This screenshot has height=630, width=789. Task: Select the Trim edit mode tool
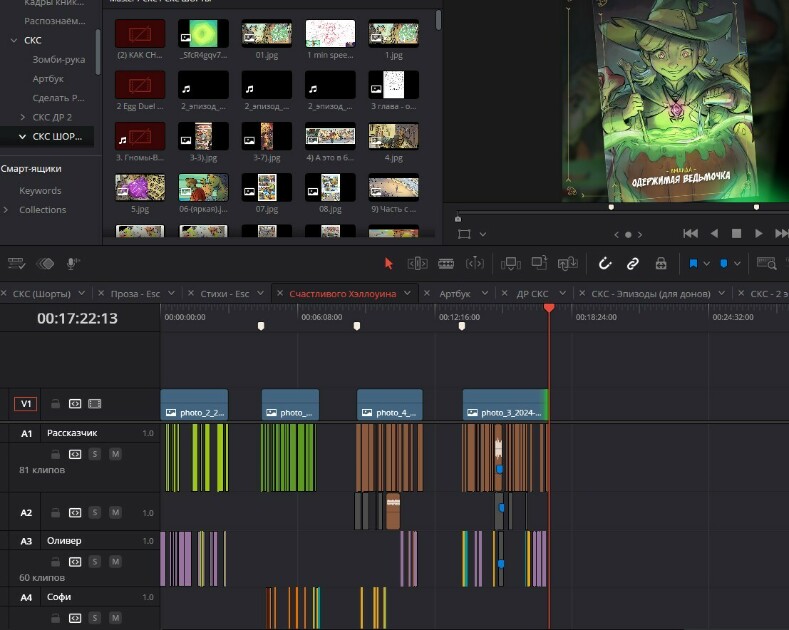coord(418,263)
